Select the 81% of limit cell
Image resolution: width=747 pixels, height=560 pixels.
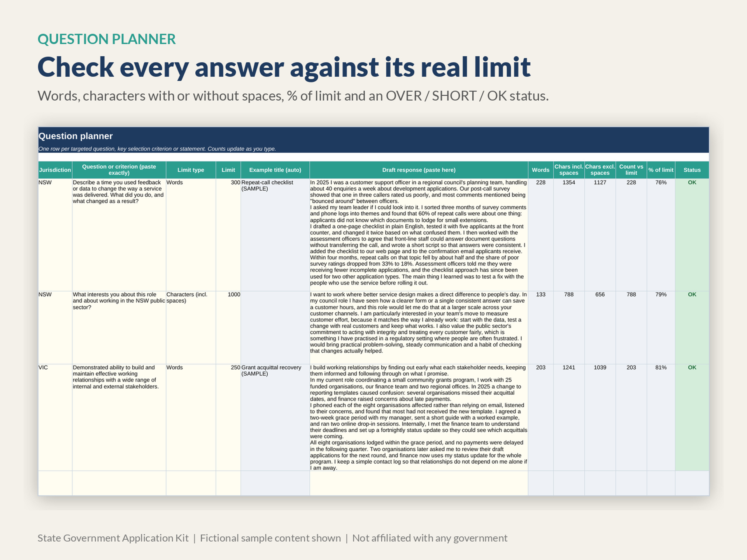(661, 417)
